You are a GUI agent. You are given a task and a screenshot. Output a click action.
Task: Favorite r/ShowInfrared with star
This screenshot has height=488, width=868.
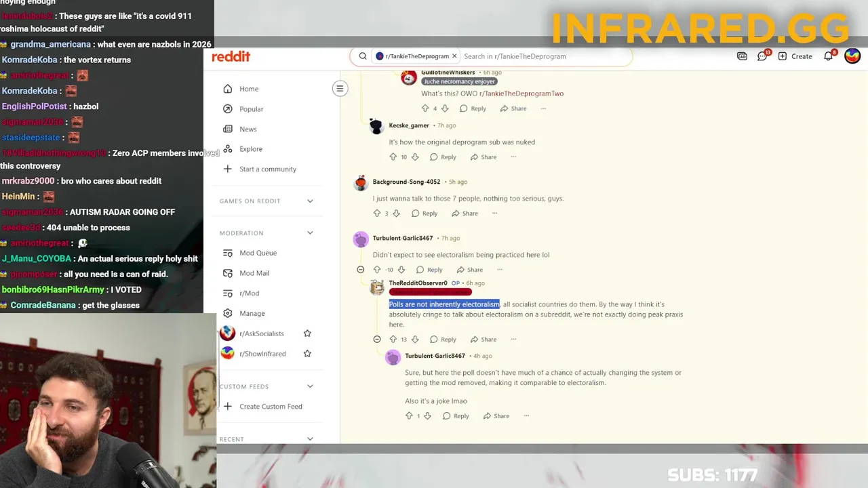tap(307, 353)
